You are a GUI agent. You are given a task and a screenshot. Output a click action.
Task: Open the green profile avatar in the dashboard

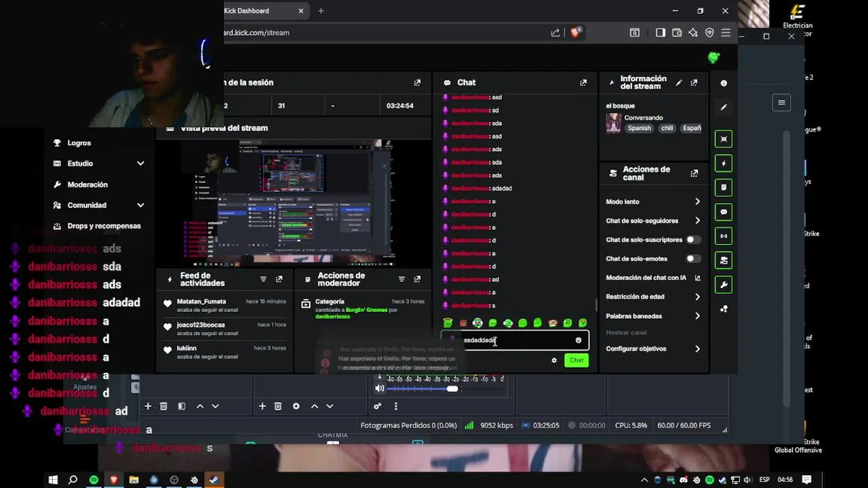[x=713, y=58]
